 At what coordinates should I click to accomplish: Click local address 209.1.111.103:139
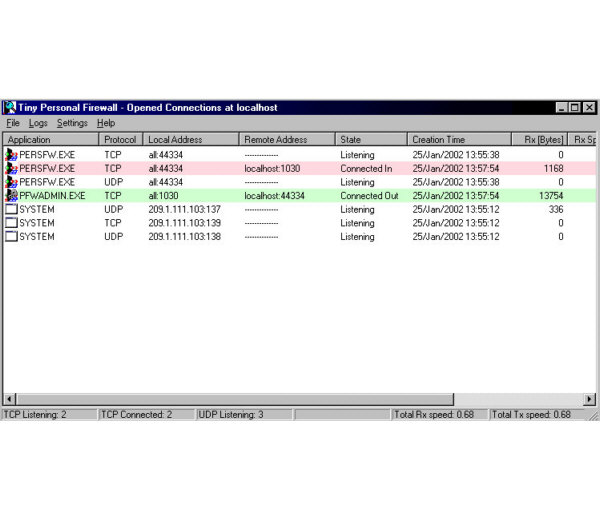click(184, 223)
